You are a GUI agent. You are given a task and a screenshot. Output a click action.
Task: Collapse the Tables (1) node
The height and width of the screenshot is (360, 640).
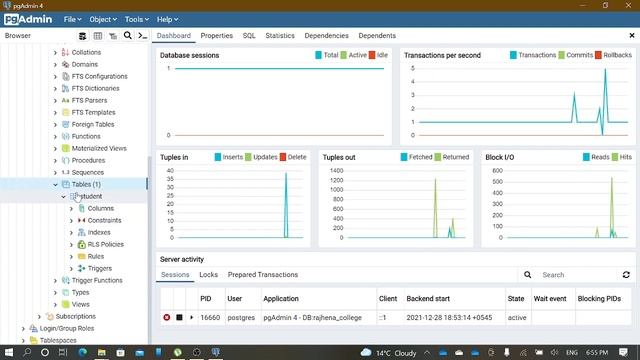click(x=55, y=184)
